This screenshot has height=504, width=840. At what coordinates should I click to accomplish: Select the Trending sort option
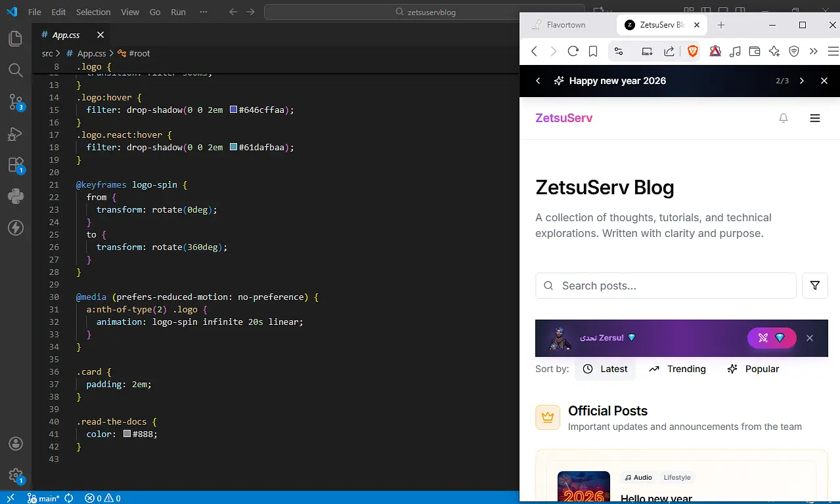(677, 369)
